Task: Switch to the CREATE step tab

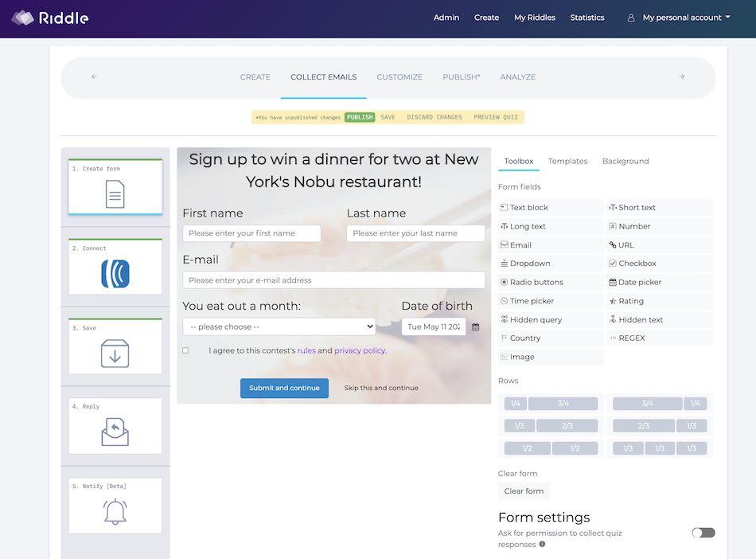Action: tap(255, 77)
